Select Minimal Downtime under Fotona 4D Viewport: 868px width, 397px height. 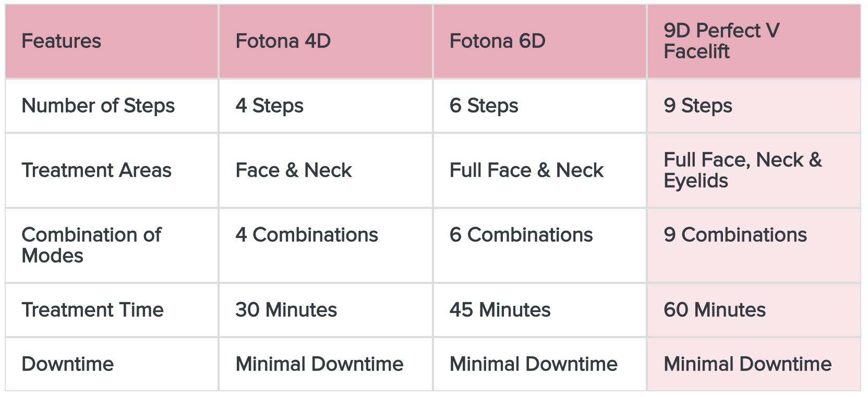(x=320, y=364)
